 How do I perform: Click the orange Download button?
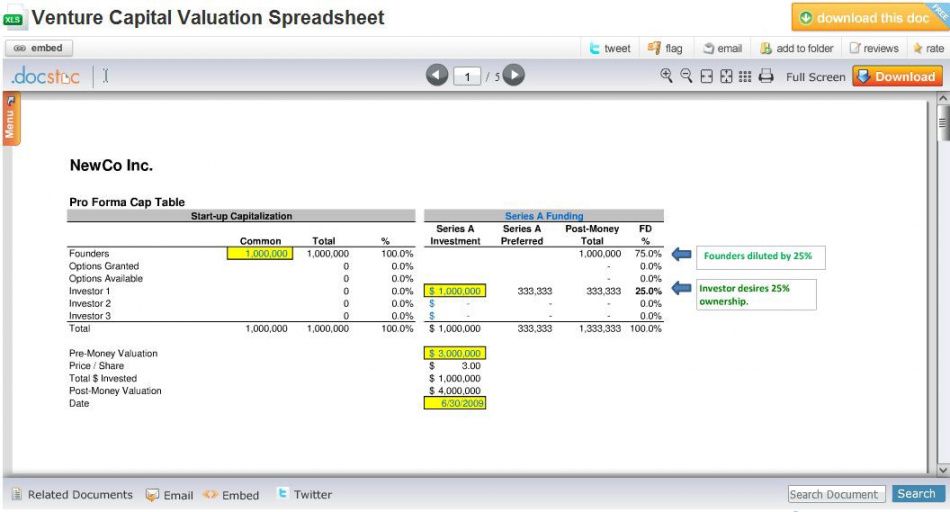click(898, 76)
